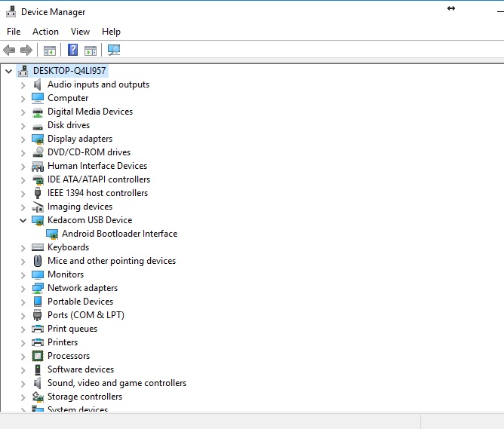Viewport: 504px width, 429px height.
Task: Open the Action menu
Action: tap(45, 32)
